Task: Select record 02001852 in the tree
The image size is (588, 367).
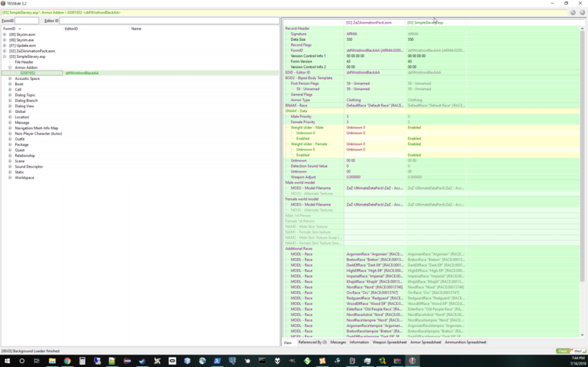Action: point(28,73)
